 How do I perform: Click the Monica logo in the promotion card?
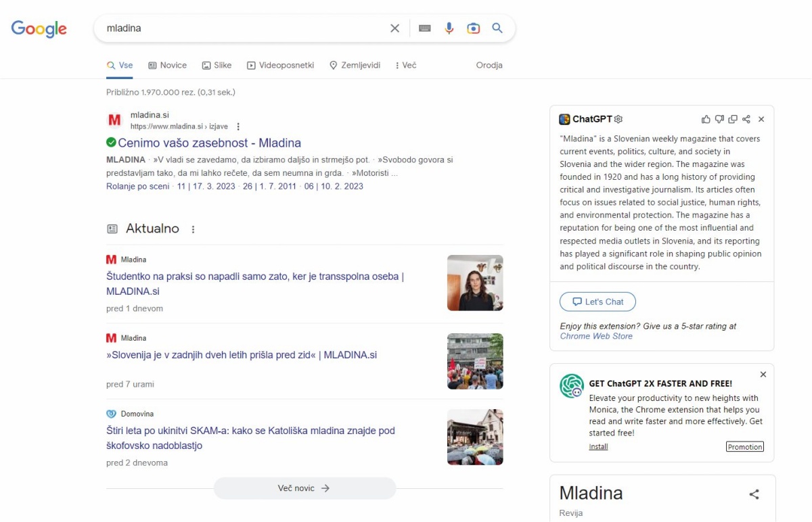click(572, 386)
